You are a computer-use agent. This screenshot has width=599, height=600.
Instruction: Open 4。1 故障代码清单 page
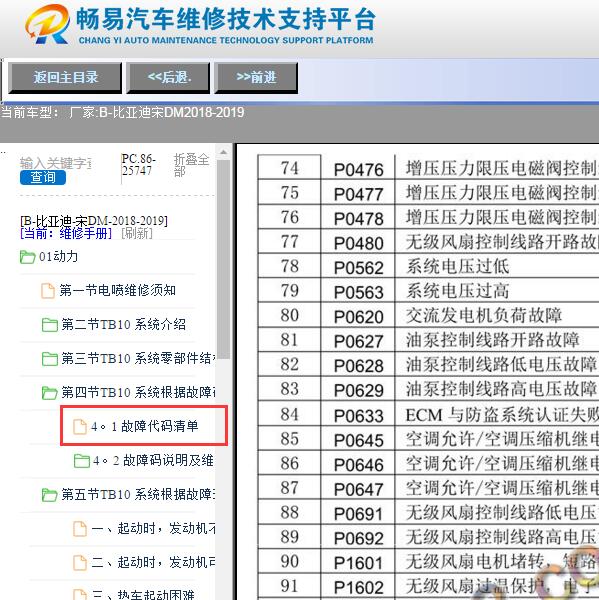(x=145, y=426)
